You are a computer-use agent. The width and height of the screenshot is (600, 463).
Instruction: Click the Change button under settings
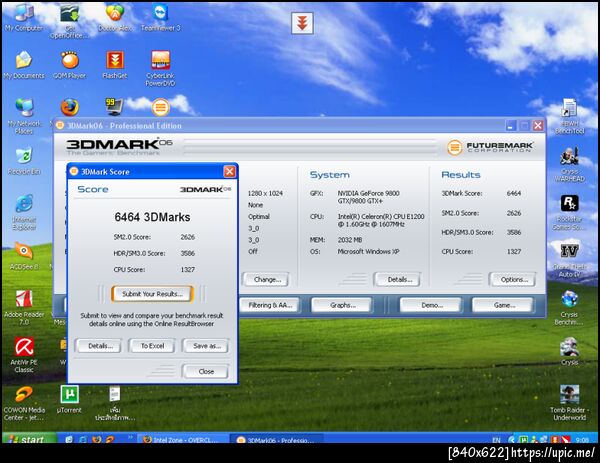coord(267,280)
